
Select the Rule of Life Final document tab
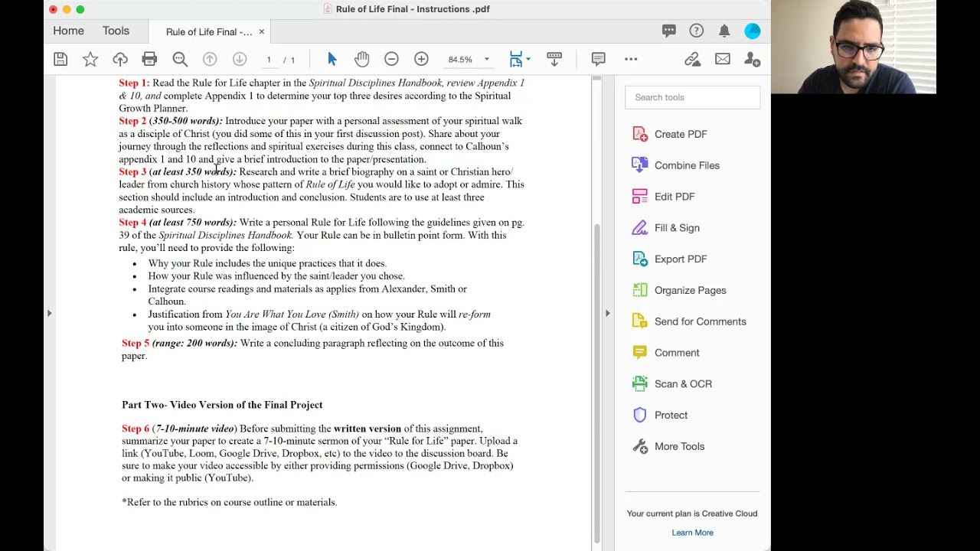click(208, 31)
